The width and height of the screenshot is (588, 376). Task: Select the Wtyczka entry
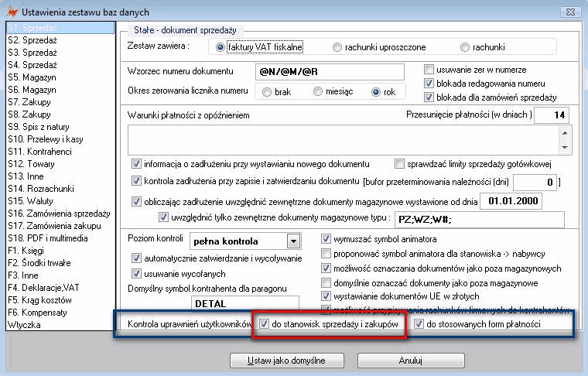[x=61, y=325]
